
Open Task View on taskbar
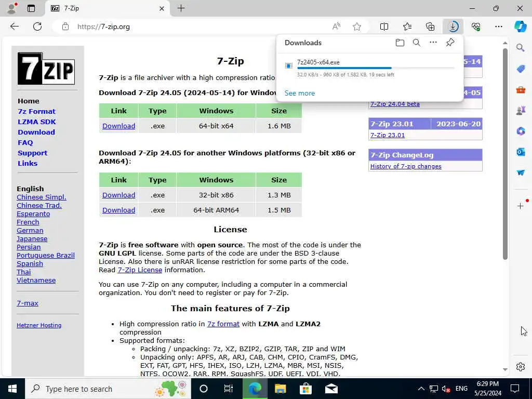[229, 389]
